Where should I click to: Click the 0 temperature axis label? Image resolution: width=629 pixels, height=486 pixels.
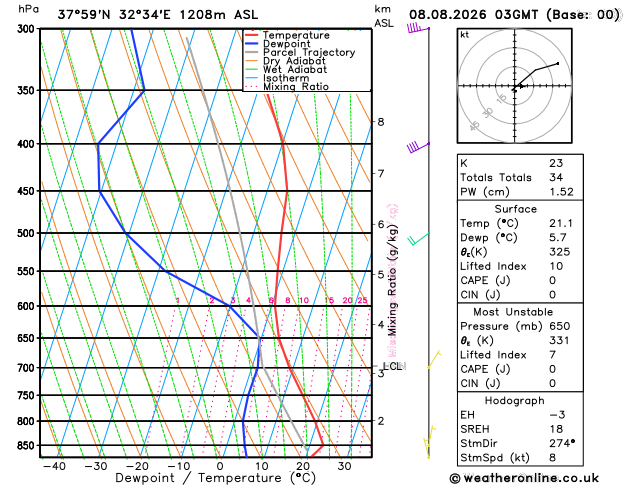[220, 466]
